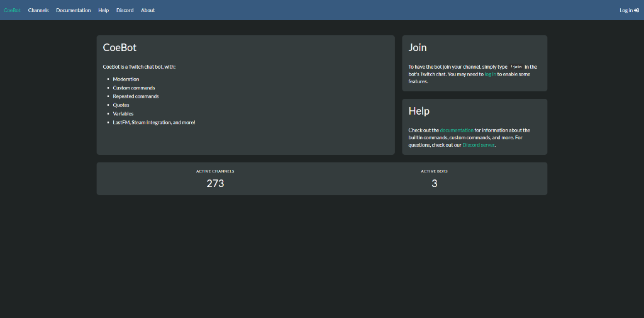Visit the 'Discord server' link
This screenshot has height=318, width=644.
pyautogui.click(x=479, y=145)
